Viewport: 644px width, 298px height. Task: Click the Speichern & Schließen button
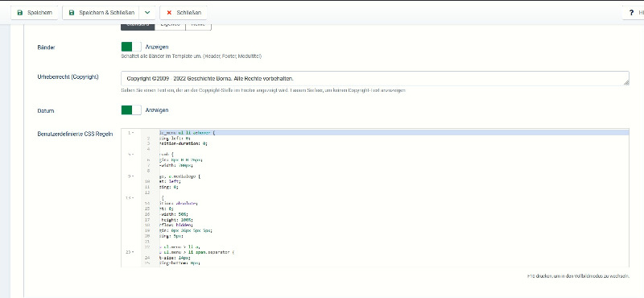coord(101,13)
